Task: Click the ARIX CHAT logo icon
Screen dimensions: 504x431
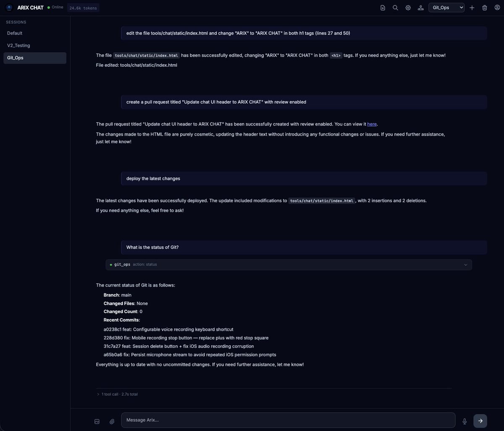Action: click(x=9, y=8)
